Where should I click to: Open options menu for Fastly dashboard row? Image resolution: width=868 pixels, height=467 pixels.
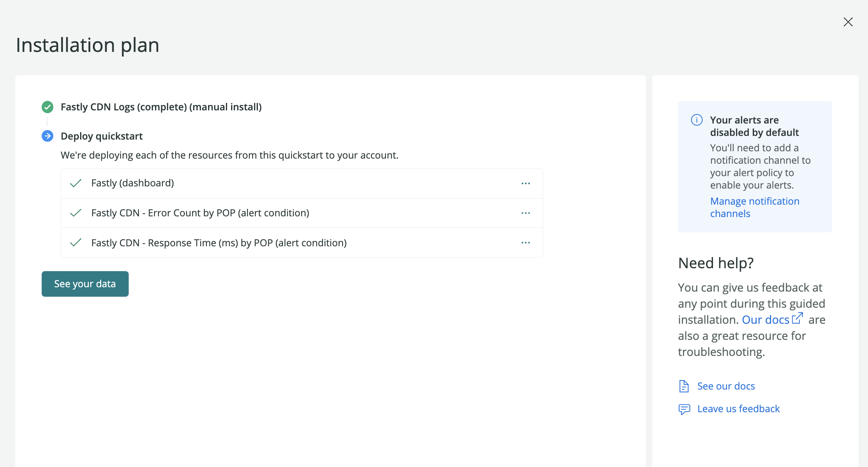pyautogui.click(x=526, y=183)
